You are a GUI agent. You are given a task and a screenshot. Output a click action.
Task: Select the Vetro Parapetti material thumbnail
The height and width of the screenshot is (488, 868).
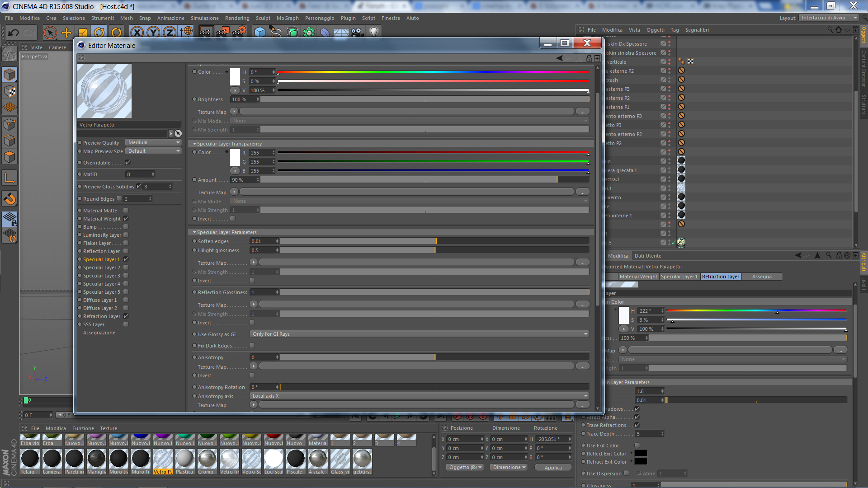point(163,459)
